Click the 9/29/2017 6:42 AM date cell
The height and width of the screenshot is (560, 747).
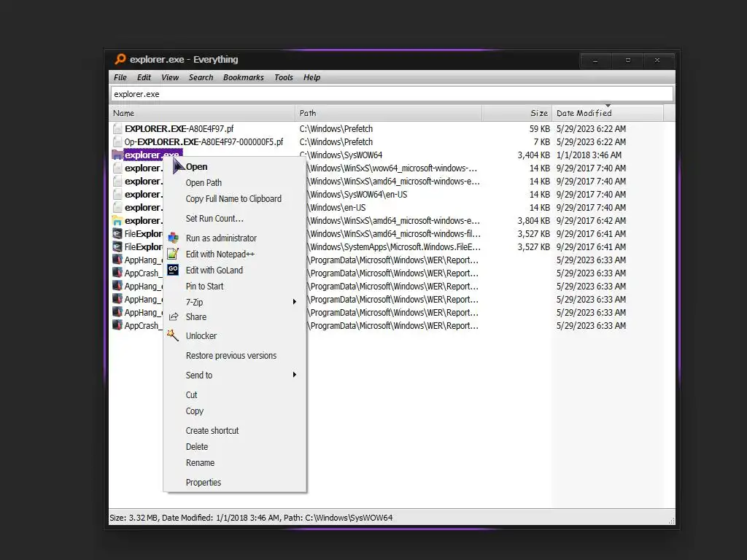coord(591,220)
